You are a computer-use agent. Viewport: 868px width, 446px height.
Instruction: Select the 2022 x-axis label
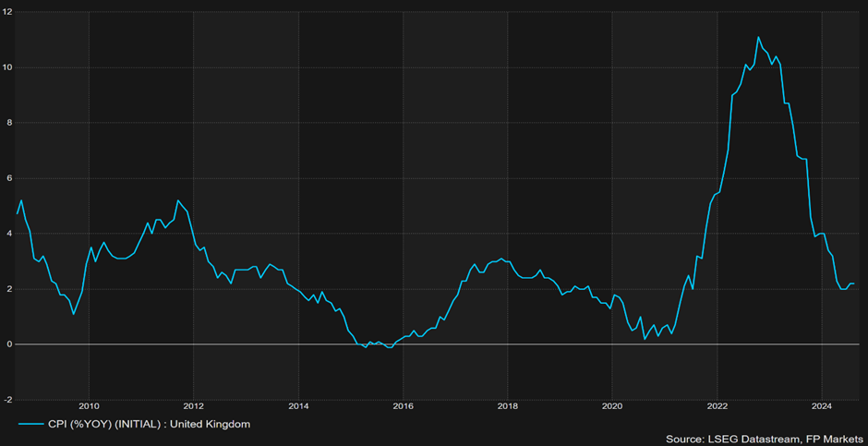click(717, 406)
